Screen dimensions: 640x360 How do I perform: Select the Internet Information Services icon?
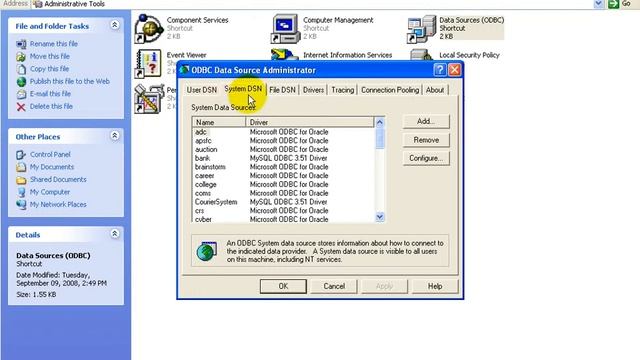pyautogui.click(x=285, y=55)
